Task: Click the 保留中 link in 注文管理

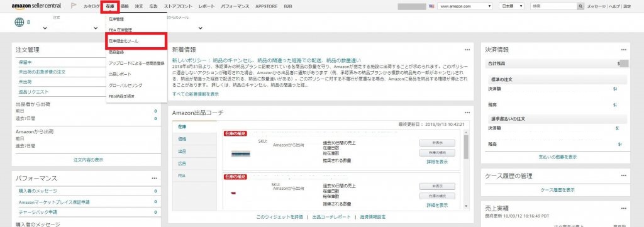Action: click(x=25, y=62)
